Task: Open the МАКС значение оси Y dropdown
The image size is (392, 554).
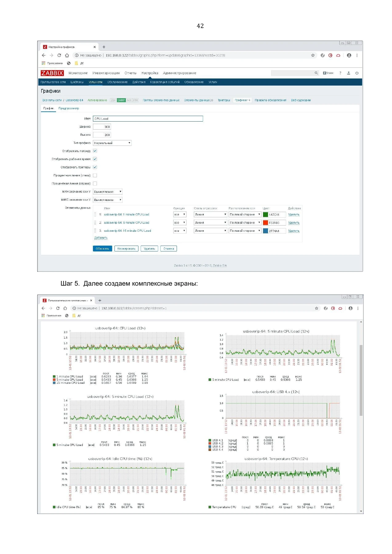Action: click(108, 200)
